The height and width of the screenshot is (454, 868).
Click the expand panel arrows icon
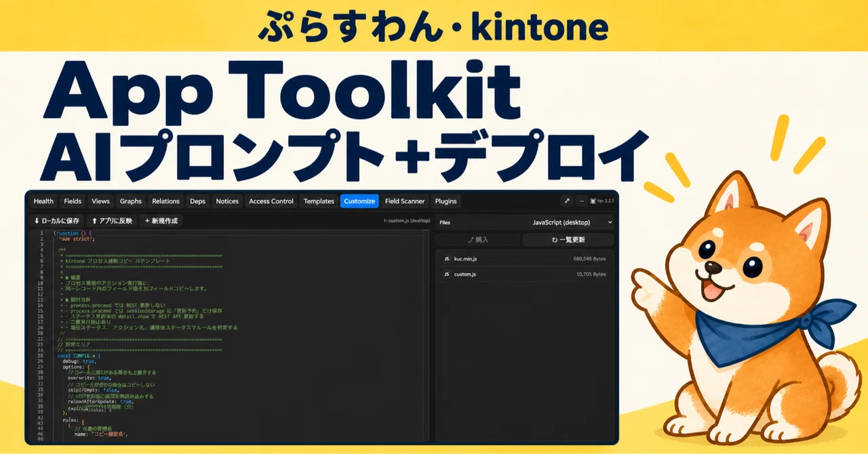point(567,201)
